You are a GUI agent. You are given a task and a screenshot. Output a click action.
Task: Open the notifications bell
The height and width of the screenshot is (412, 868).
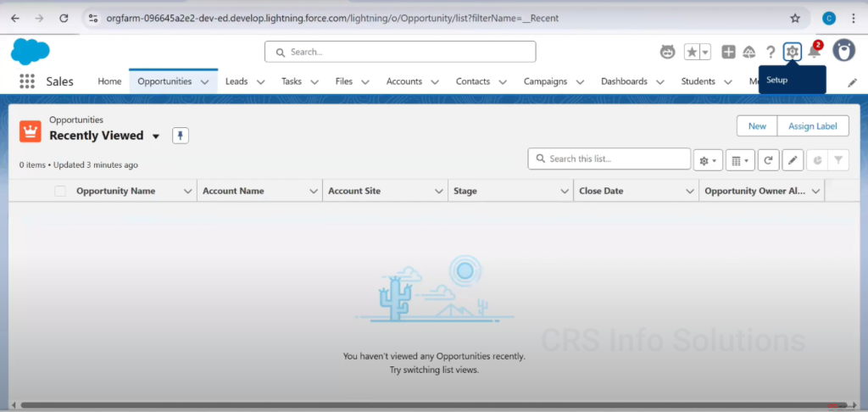[x=815, y=53]
